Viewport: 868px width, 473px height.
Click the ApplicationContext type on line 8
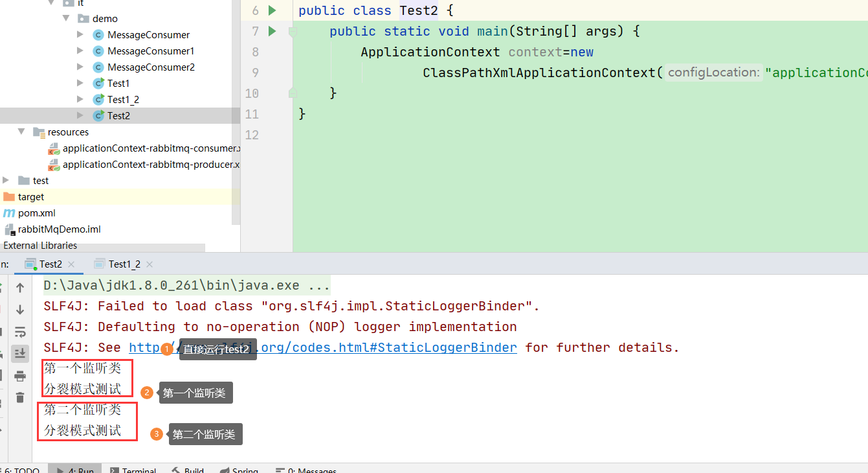click(430, 52)
